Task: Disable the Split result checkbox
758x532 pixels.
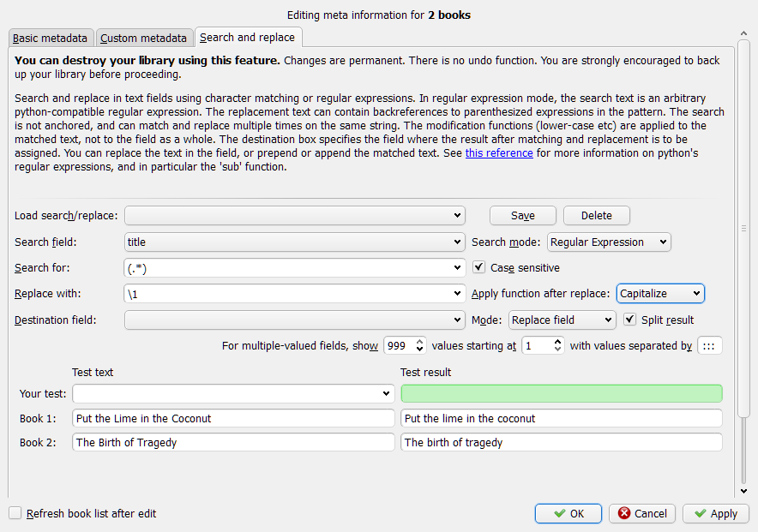Action: (630, 320)
